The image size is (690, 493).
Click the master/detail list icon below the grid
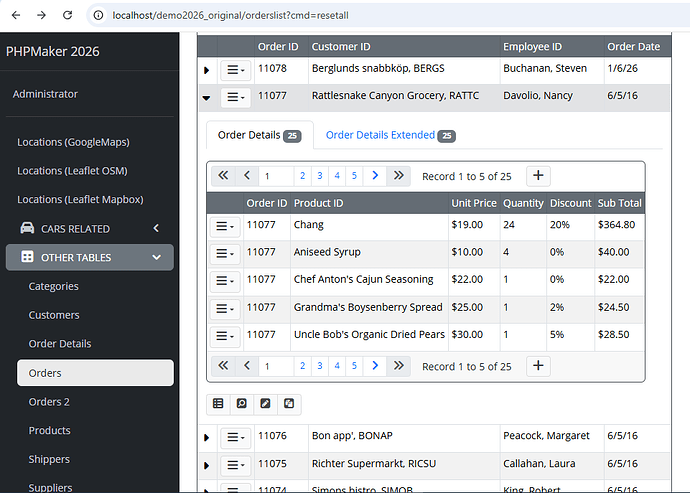(x=218, y=404)
